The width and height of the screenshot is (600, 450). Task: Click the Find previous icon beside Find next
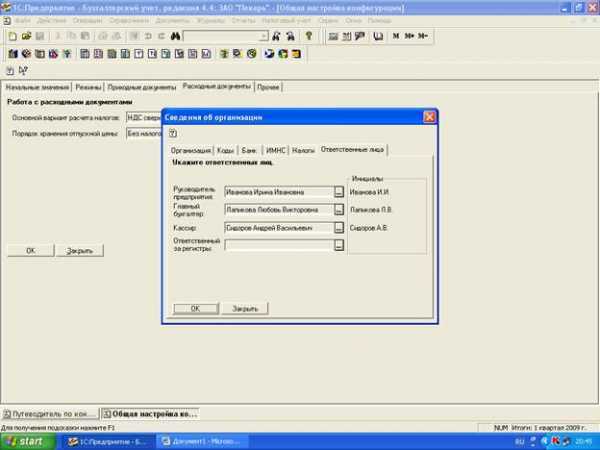(290, 36)
